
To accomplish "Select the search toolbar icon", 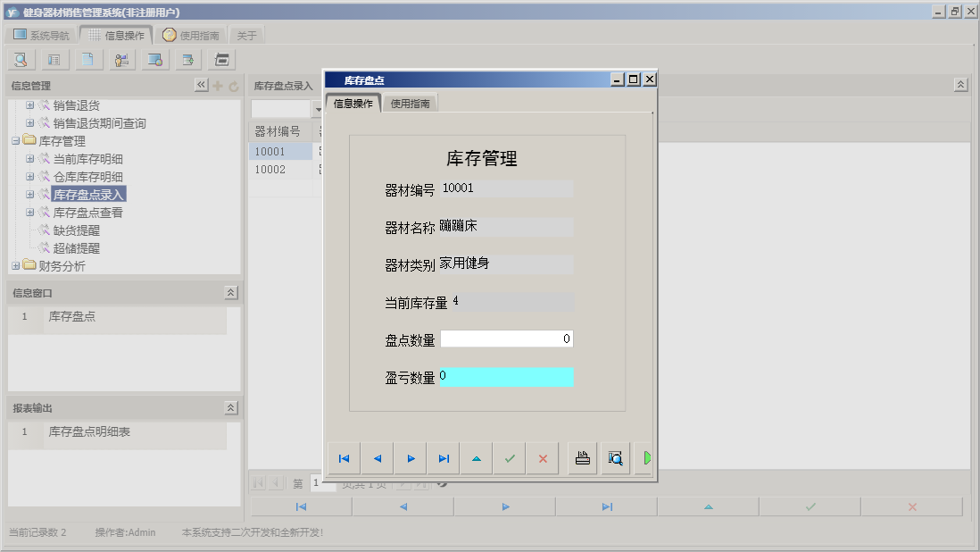I will [21, 59].
